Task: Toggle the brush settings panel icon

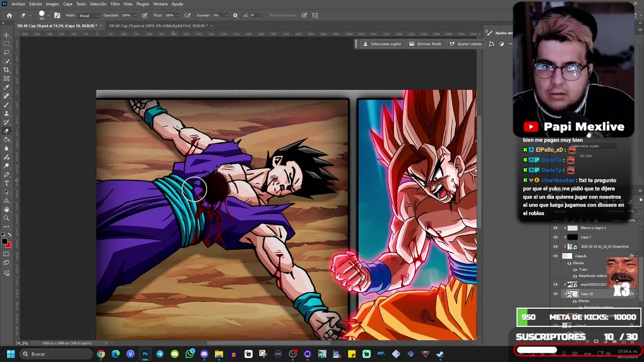Action: [57, 16]
